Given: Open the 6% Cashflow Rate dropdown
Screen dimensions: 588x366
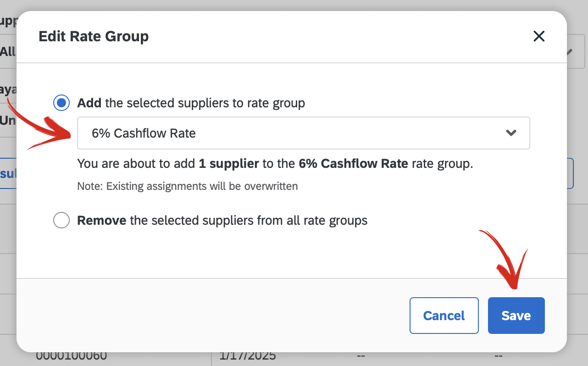Looking at the screenshot, I should click(303, 133).
